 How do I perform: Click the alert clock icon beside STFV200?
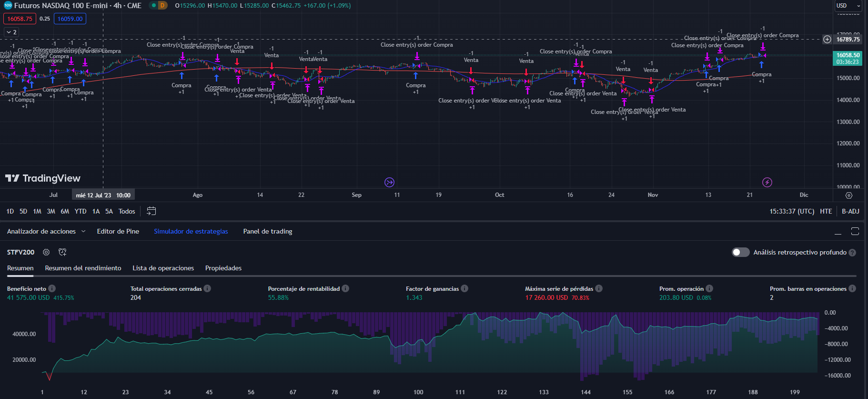[x=62, y=252]
